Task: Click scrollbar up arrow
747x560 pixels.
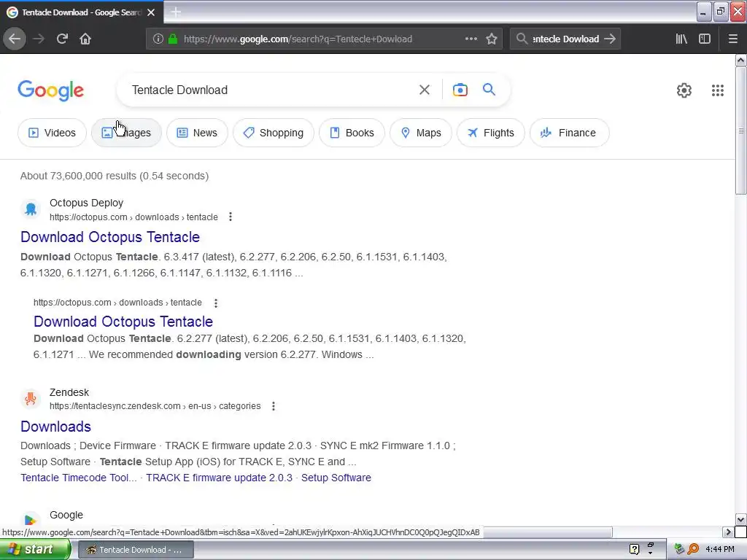Action: click(741, 60)
